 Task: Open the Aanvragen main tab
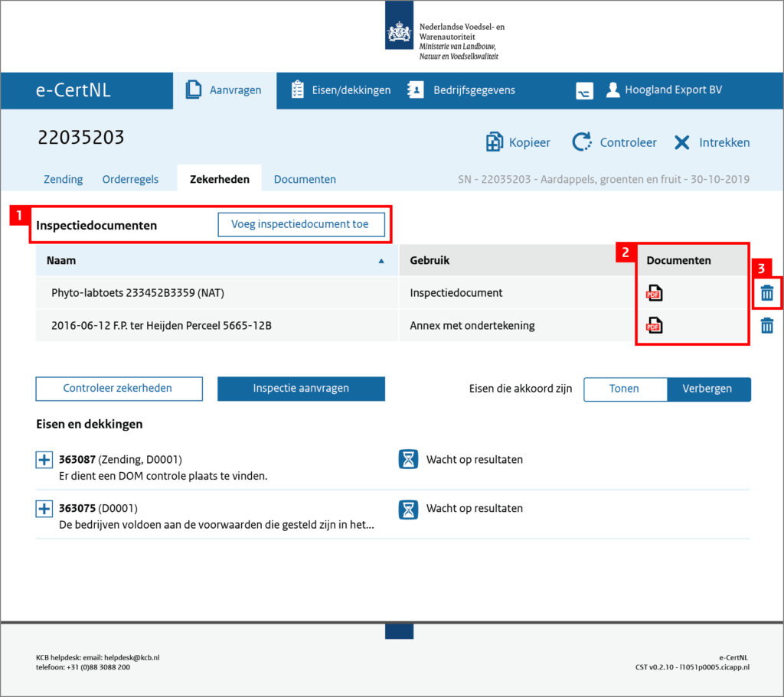[224, 90]
